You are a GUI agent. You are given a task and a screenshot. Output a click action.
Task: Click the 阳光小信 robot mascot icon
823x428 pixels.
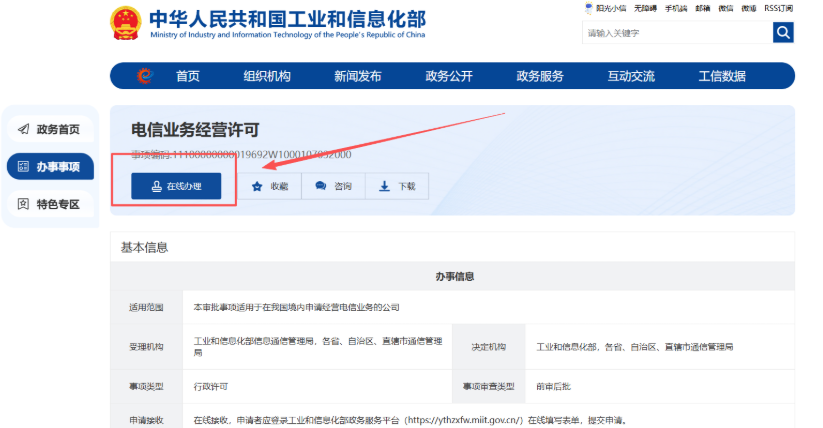pyautogui.click(x=589, y=8)
